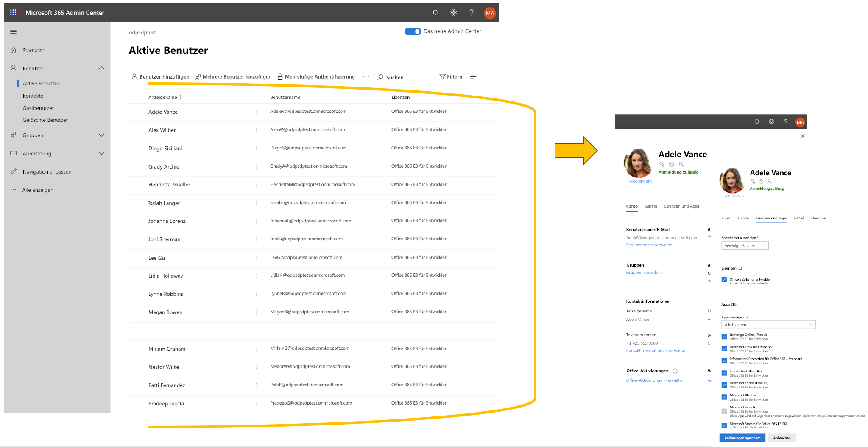This screenshot has width=868, height=447.
Task: Collapse the Benutzer section in sidebar
Action: [101, 68]
